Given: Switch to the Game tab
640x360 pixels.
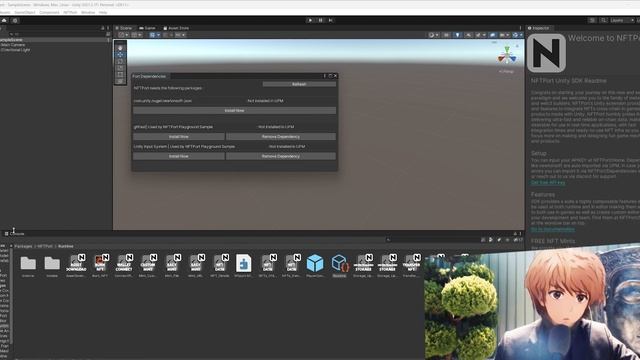Looking at the screenshot, I should pyautogui.click(x=147, y=28).
